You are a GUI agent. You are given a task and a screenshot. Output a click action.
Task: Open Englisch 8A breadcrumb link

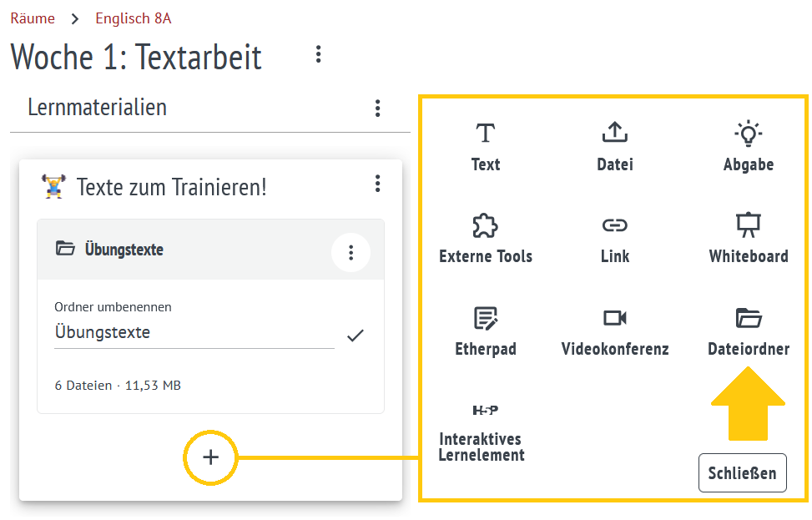(134, 18)
